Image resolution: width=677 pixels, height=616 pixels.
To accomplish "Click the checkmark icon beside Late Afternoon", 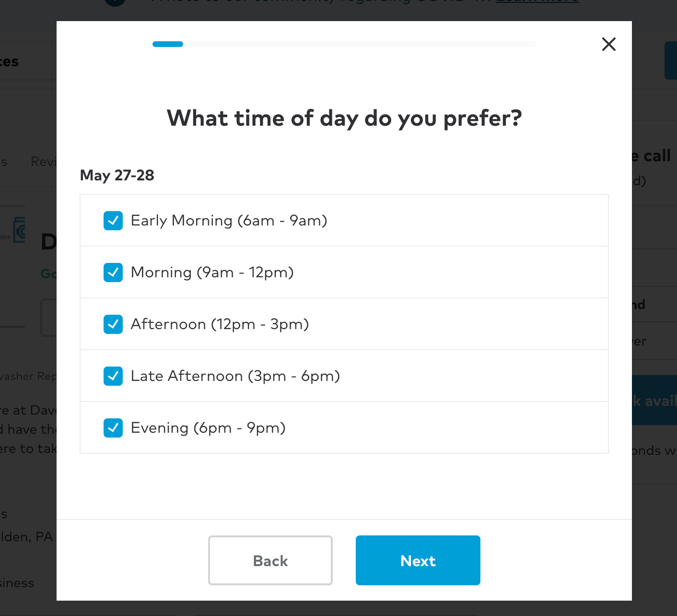I will [113, 376].
